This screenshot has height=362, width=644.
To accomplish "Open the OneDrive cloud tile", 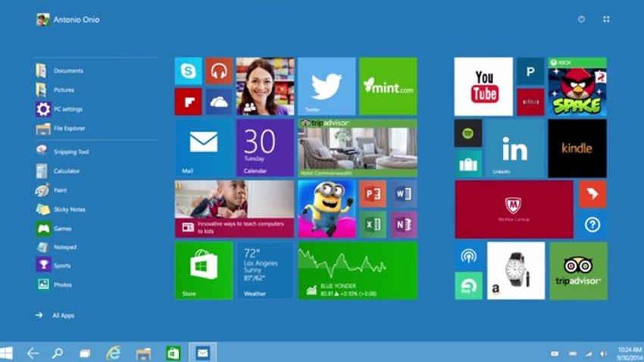I will pos(219,101).
